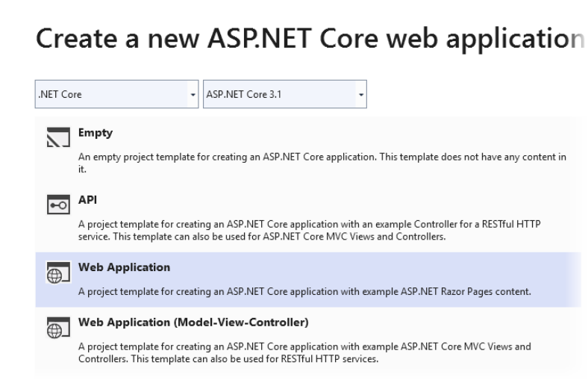
Task: Choose Web Application (Model-View-Controller) title
Action: [x=193, y=323]
